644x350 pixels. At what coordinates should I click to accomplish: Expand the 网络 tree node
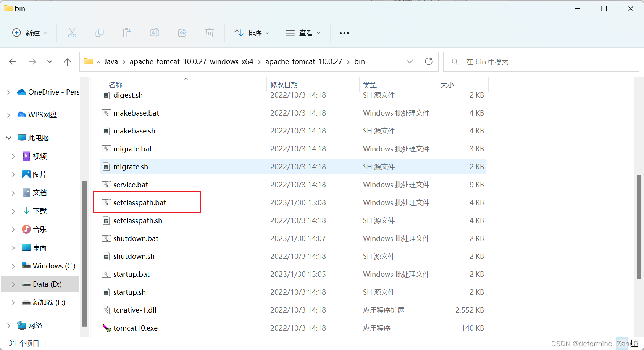coord(8,326)
